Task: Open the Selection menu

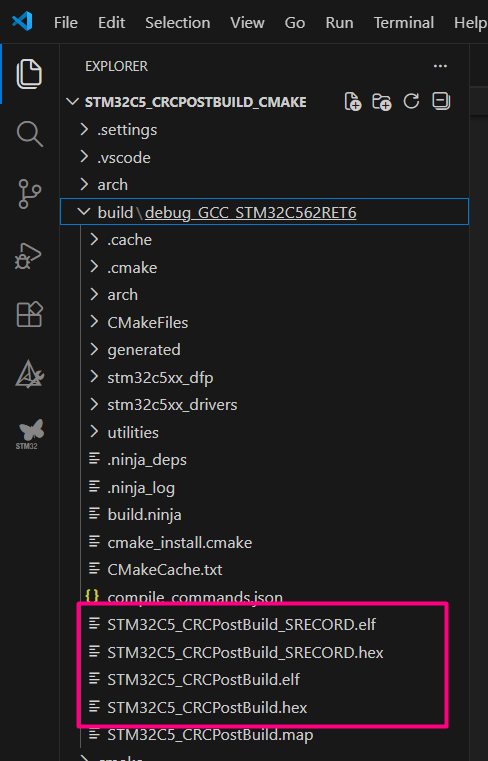Action: (178, 22)
